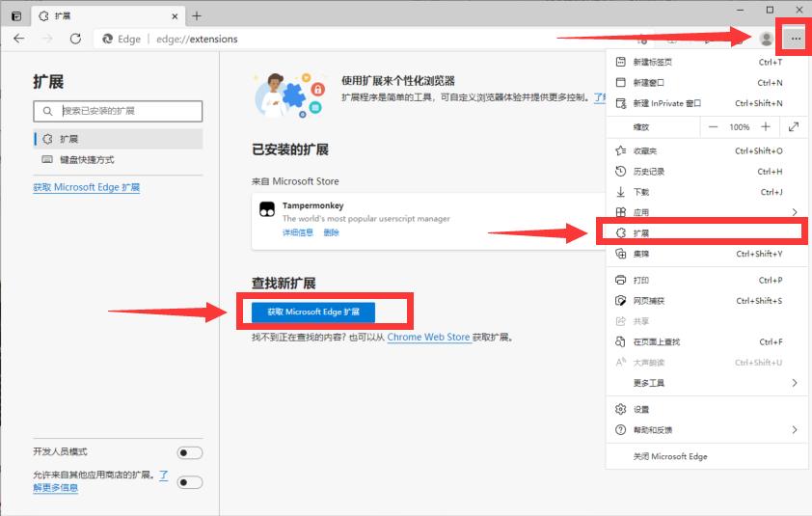
Task: Open a new tab with plus icon
Action: pyautogui.click(x=197, y=16)
